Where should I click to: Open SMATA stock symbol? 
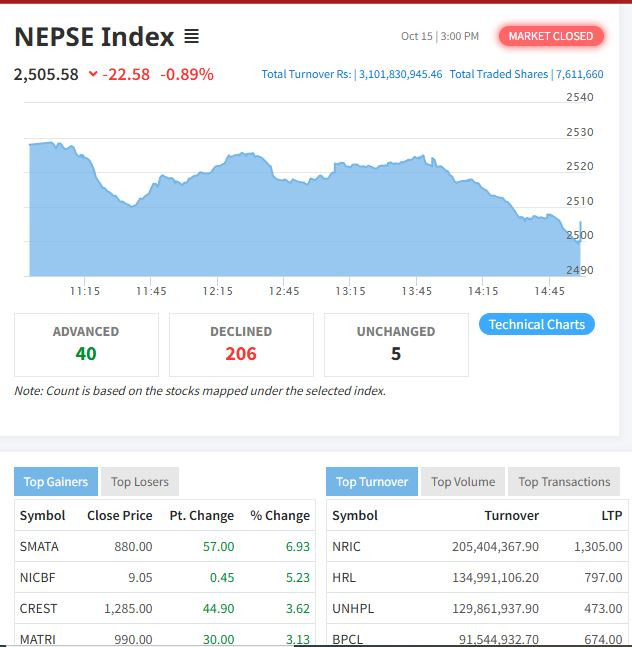point(39,546)
